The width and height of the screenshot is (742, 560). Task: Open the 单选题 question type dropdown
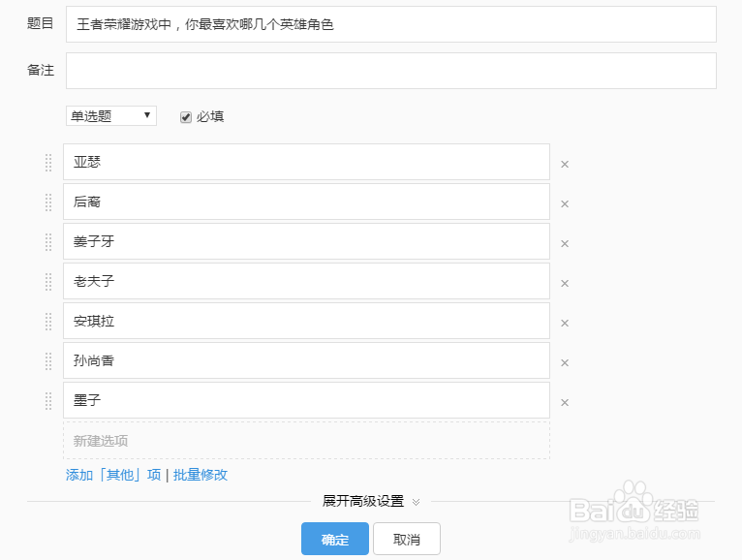point(111,116)
